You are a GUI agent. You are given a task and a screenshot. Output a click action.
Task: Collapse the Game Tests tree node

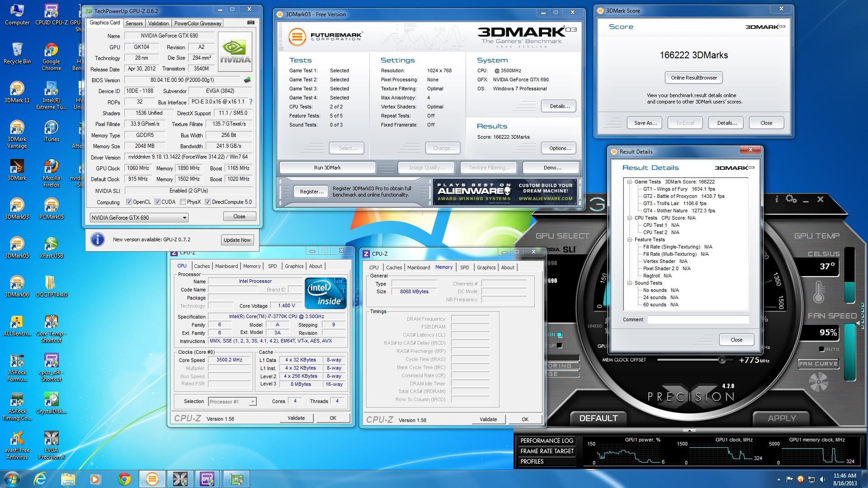tap(629, 182)
